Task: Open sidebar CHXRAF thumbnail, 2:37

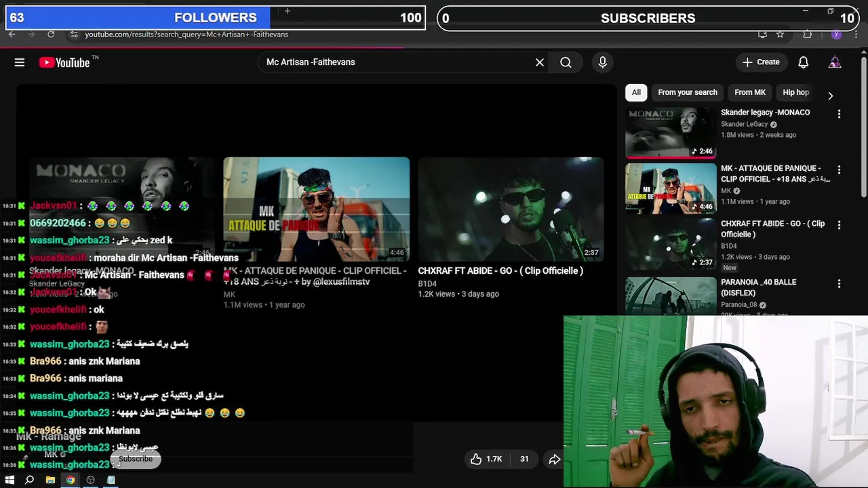Action: point(671,244)
